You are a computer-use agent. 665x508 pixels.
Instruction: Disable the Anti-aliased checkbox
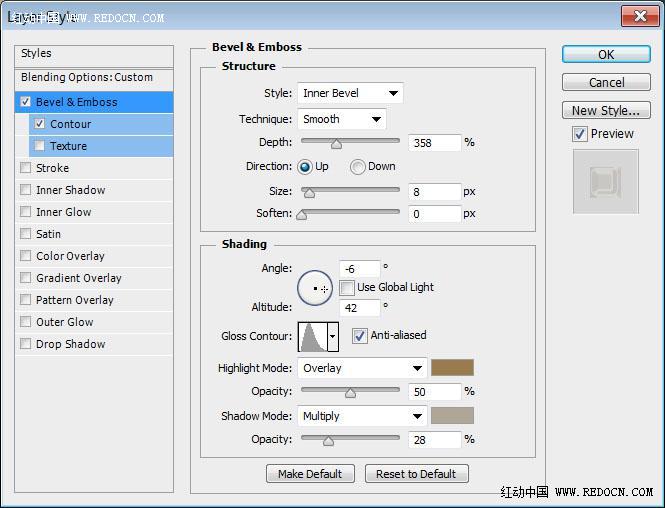[360, 335]
